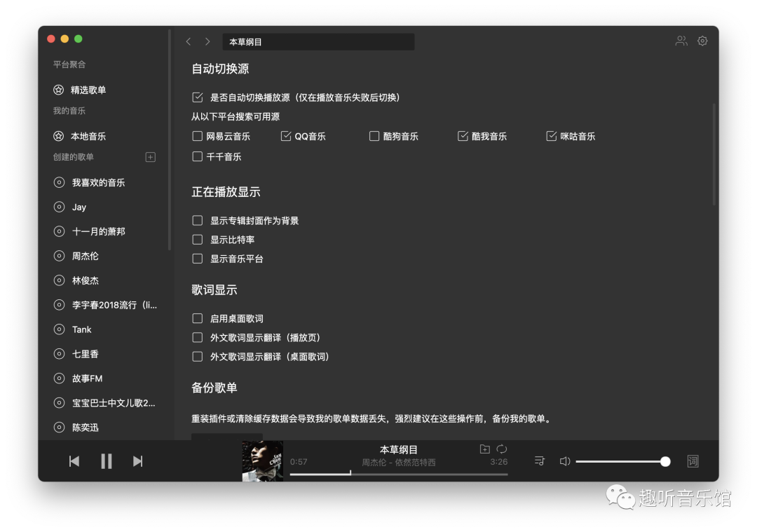
Task: Open the user account icon
Action: click(x=681, y=41)
